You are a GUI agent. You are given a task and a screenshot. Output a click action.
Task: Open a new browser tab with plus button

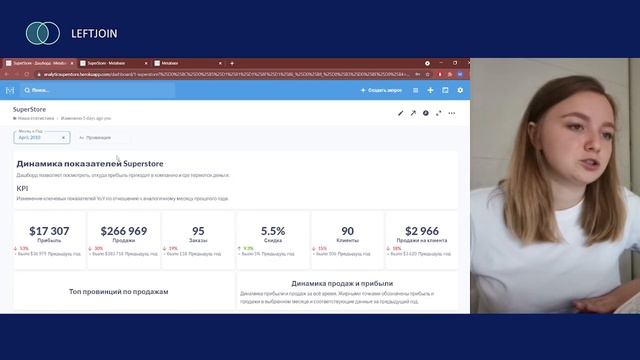point(232,63)
